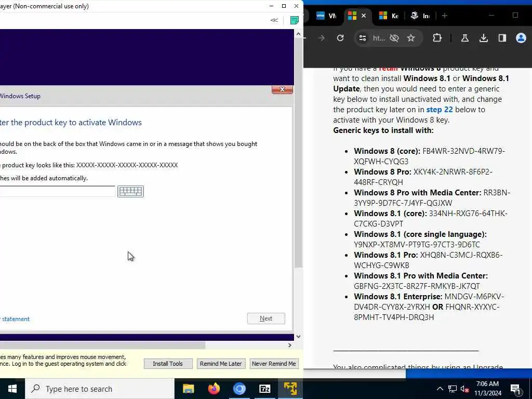Click Windows 8 Pro with Media Center label

pyautogui.click(x=418, y=192)
